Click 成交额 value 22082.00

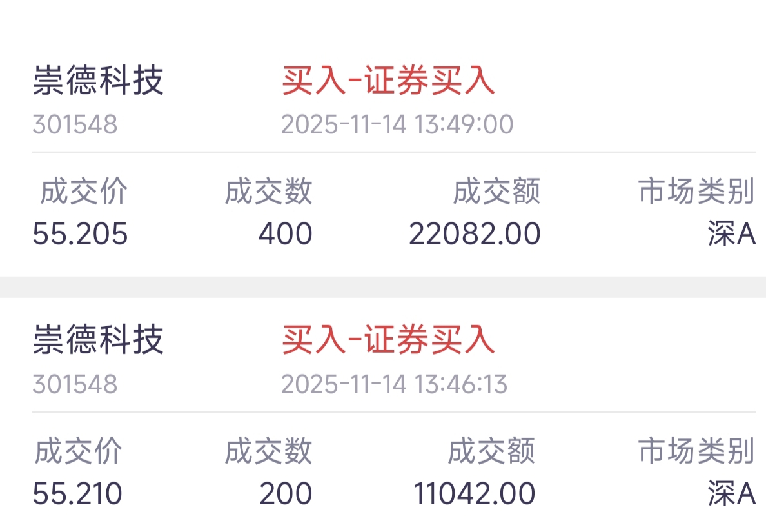point(475,234)
